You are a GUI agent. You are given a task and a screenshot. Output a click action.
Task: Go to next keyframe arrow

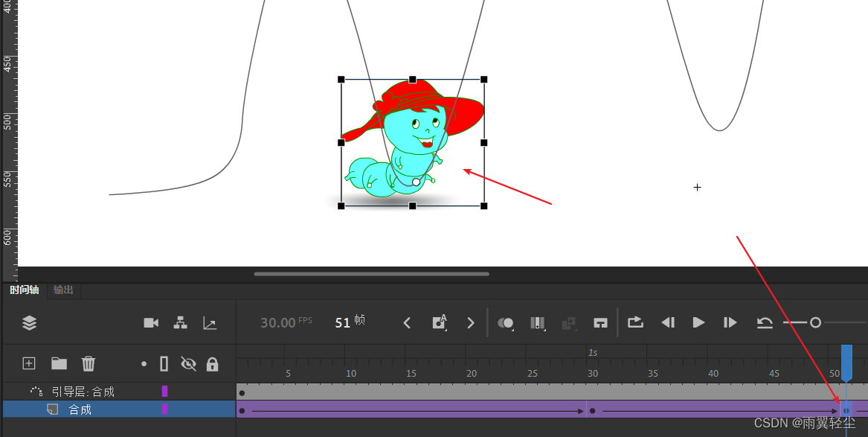pos(471,323)
